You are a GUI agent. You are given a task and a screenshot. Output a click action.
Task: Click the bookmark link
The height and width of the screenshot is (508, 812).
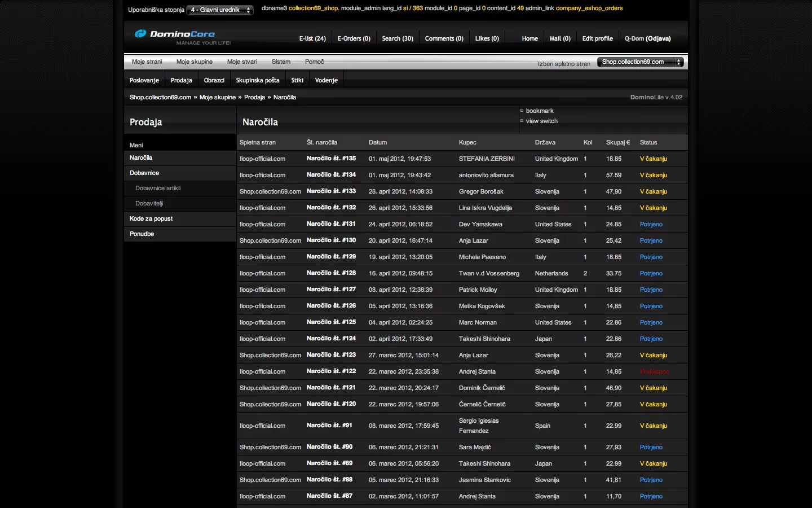[540, 111]
